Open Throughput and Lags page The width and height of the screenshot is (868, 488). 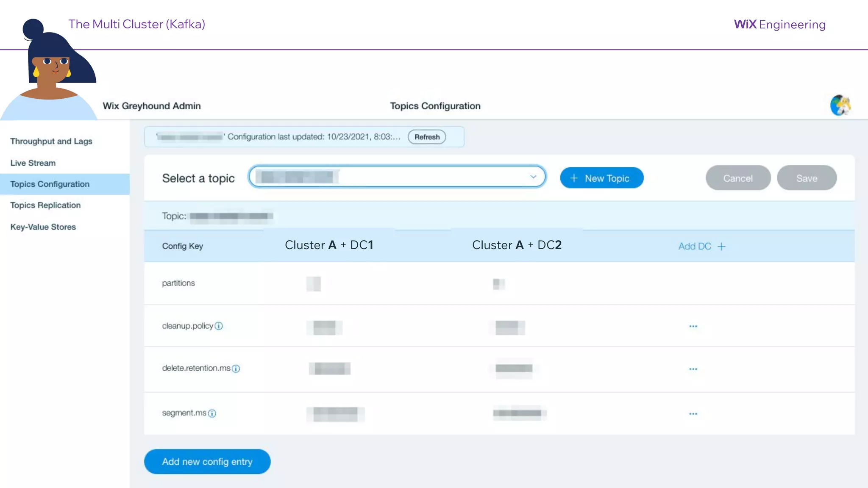point(51,141)
